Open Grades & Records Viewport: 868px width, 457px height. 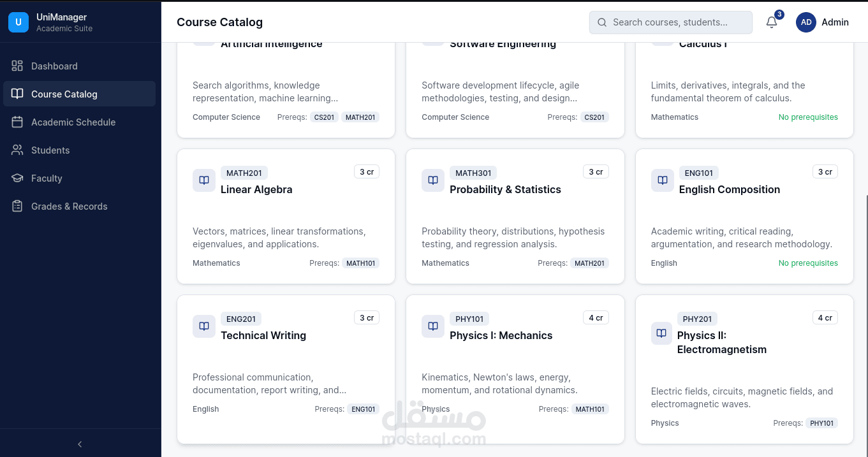point(69,207)
